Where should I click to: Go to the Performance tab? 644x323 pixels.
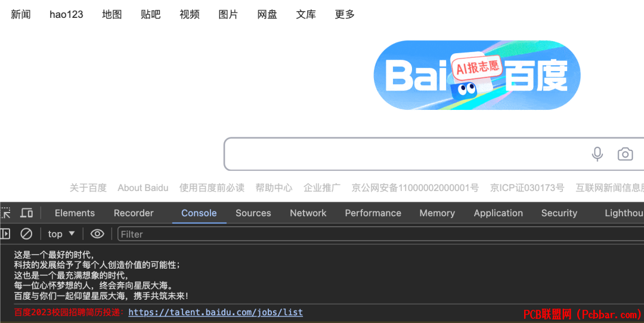pyautogui.click(x=373, y=213)
